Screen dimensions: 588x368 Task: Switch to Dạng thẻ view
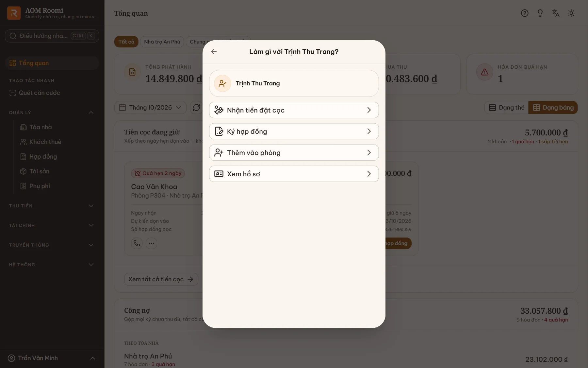pyautogui.click(x=506, y=108)
